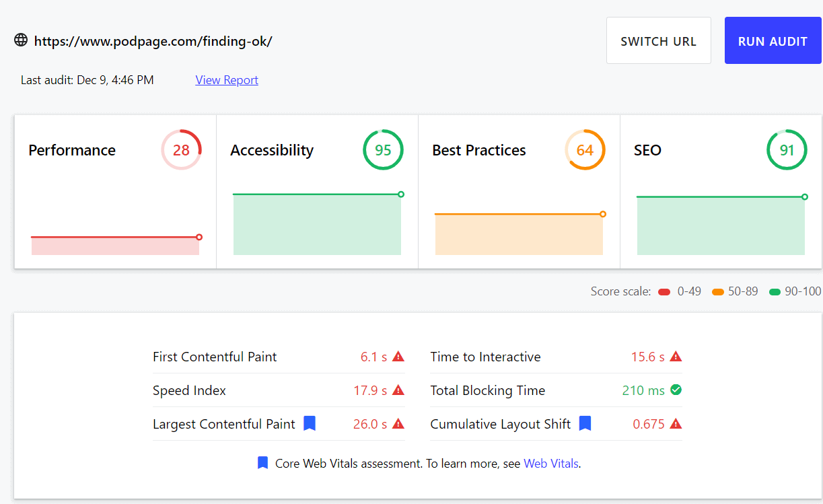Click bookmark icon beside Cumulative Layout Shift
This screenshot has height=504, width=823.
585,423
